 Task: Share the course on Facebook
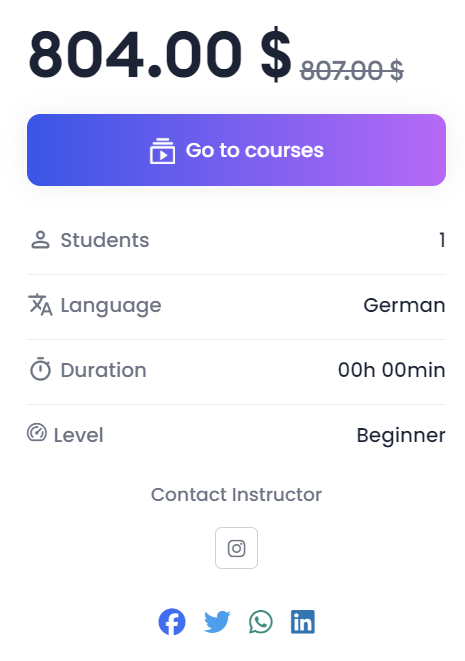[x=172, y=621]
